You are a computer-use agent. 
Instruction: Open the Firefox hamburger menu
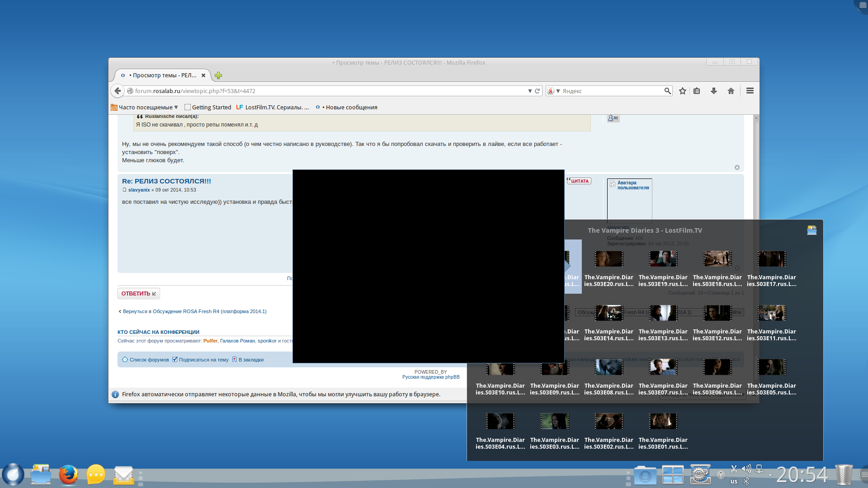click(750, 91)
